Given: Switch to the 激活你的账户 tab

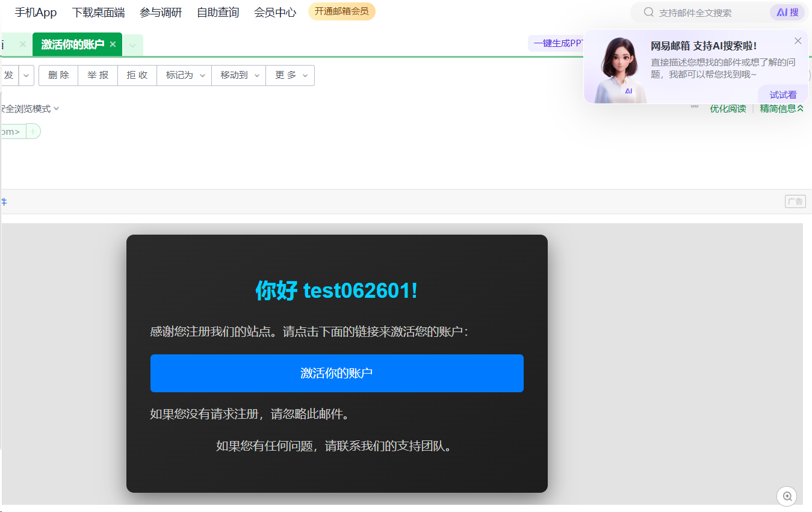Looking at the screenshot, I should pos(72,45).
